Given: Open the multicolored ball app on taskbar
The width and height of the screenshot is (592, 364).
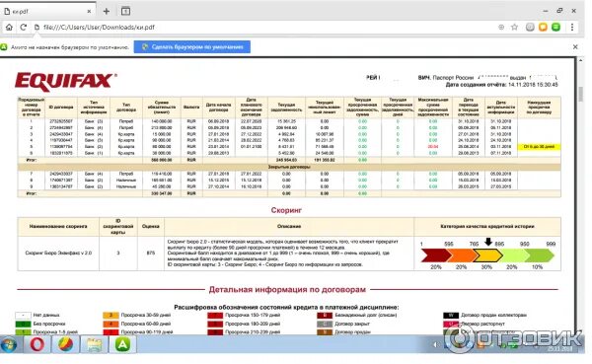Looking at the screenshot, I should (x=65, y=344).
